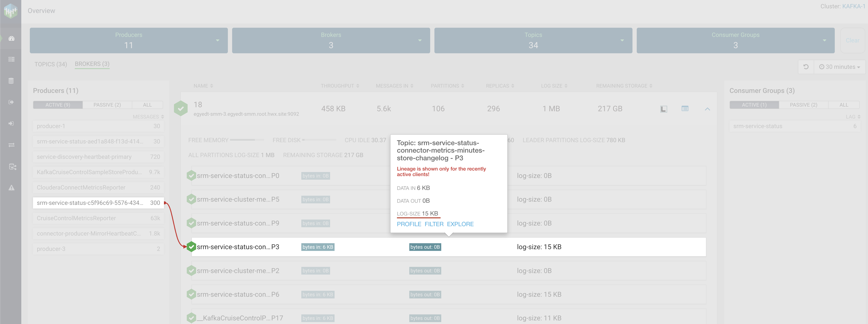
Task: Open Producers page from sidebar icon
Action: point(11,102)
